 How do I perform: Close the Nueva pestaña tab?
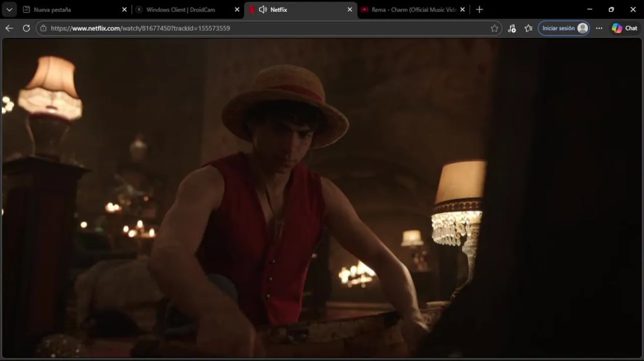pos(124,10)
